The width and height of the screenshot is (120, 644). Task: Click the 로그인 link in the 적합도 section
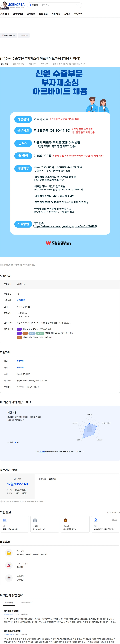[42, 452]
